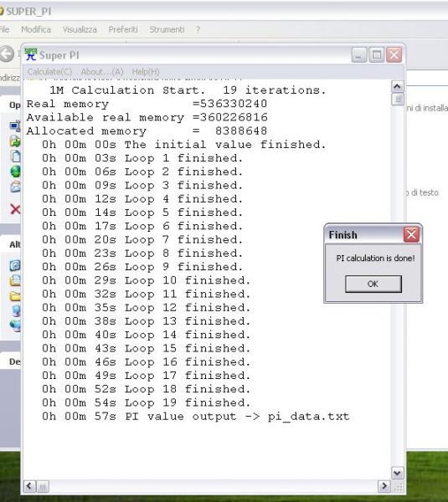This screenshot has height=502, width=448.
Task: Click the vertical scrollbar thumb
Action: [398, 100]
